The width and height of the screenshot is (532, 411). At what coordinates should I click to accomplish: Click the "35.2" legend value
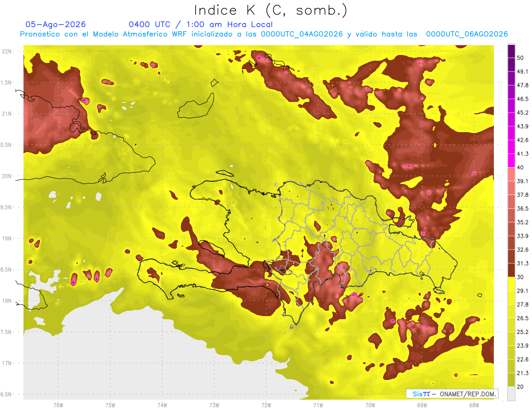(x=522, y=222)
